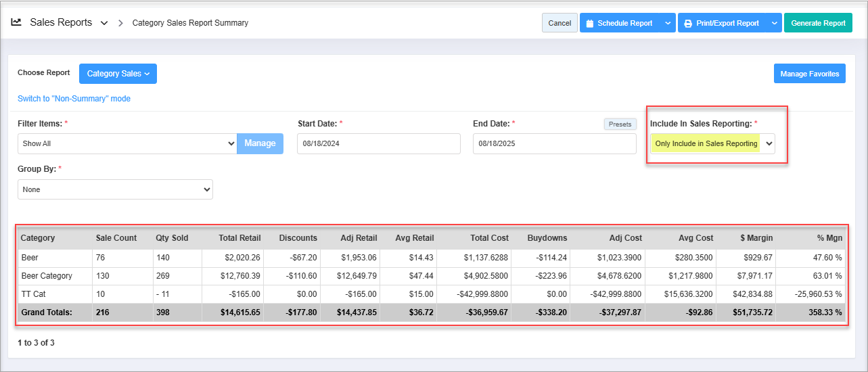The width and height of the screenshot is (868, 372).
Task: Click the Start Date input field
Action: (378, 143)
